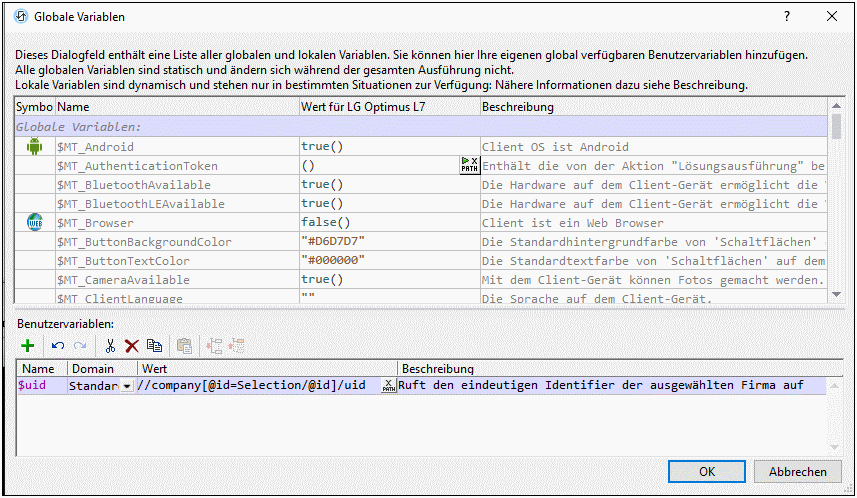Image resolution: width=857 pixels, height=498 pixels.
Task: Add a new user variable with plus icon
Action: coord(27,346)
